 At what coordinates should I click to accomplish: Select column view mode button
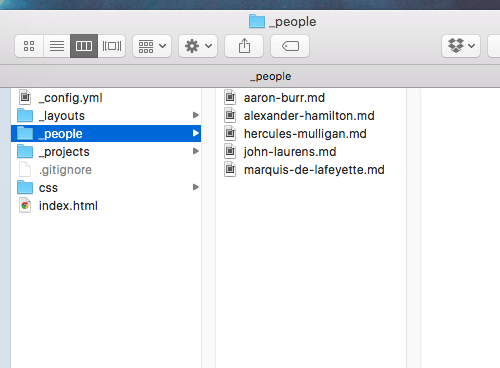(x=84, y=46)
